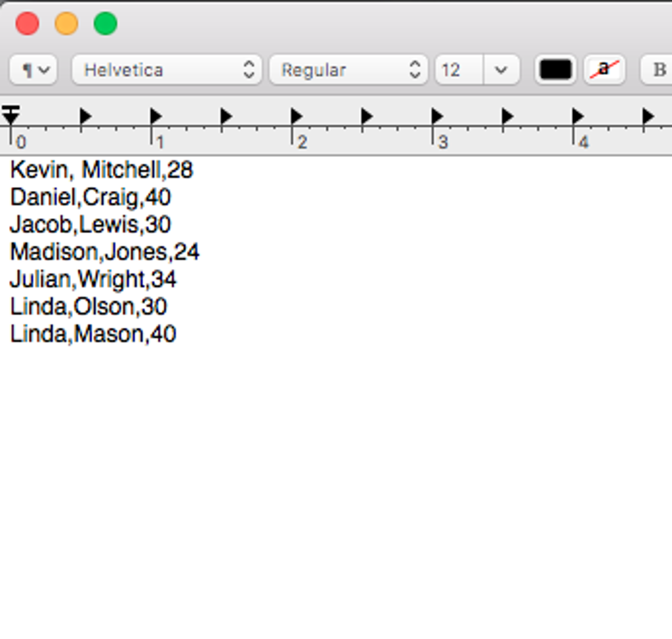The width and height of the screenshot is (672, 639).
Task: Select the tab stop marker near the 3-inch mark
Action: click(x=436, y=116)
